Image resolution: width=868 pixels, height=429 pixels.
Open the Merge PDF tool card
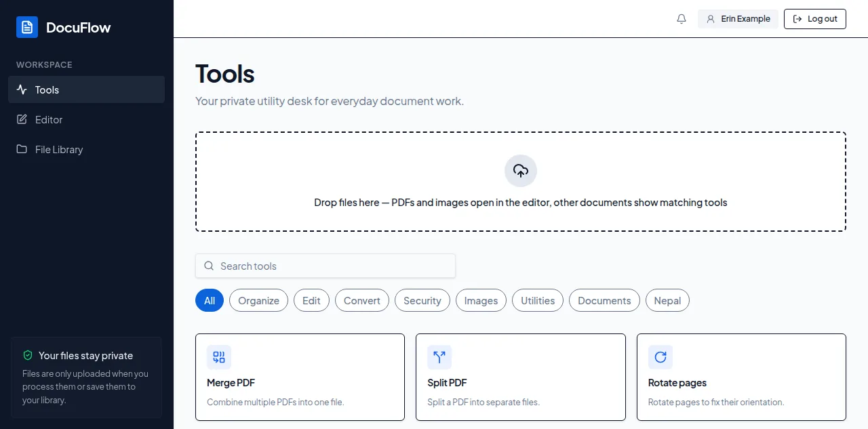point(300,377)
